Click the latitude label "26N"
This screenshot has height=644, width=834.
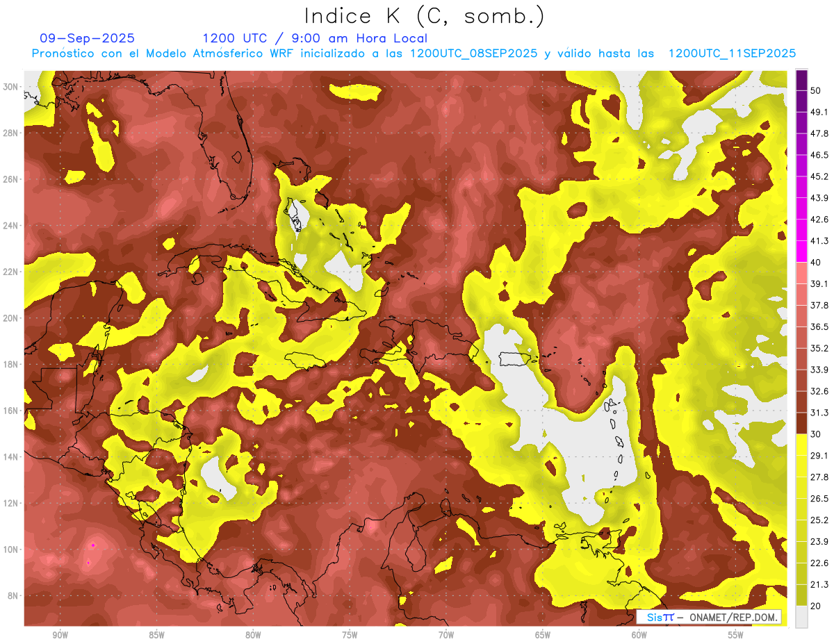(x=10, y=179)
